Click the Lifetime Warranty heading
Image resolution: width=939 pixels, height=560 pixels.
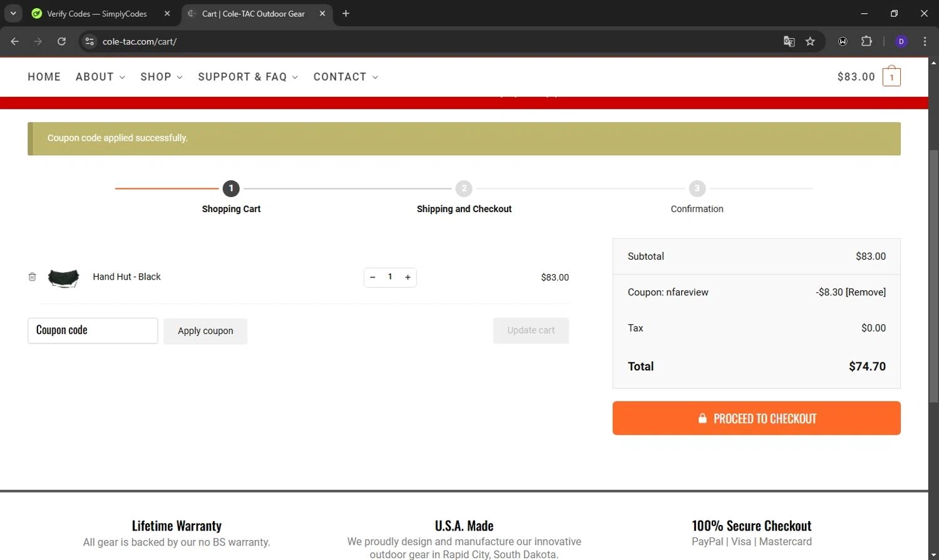177,526
